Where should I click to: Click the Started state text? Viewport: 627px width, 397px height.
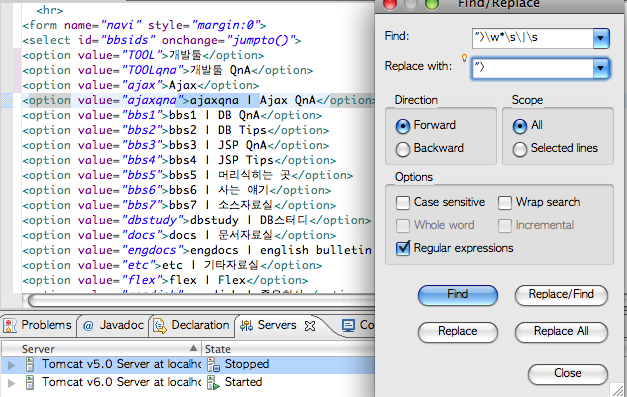pyautogui.click(x=244, y=382)
